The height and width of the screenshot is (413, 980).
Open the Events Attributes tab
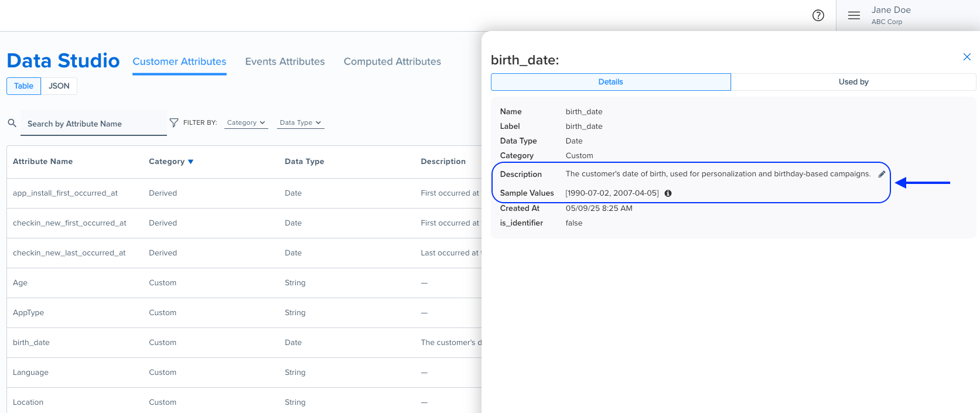[285, 62]
